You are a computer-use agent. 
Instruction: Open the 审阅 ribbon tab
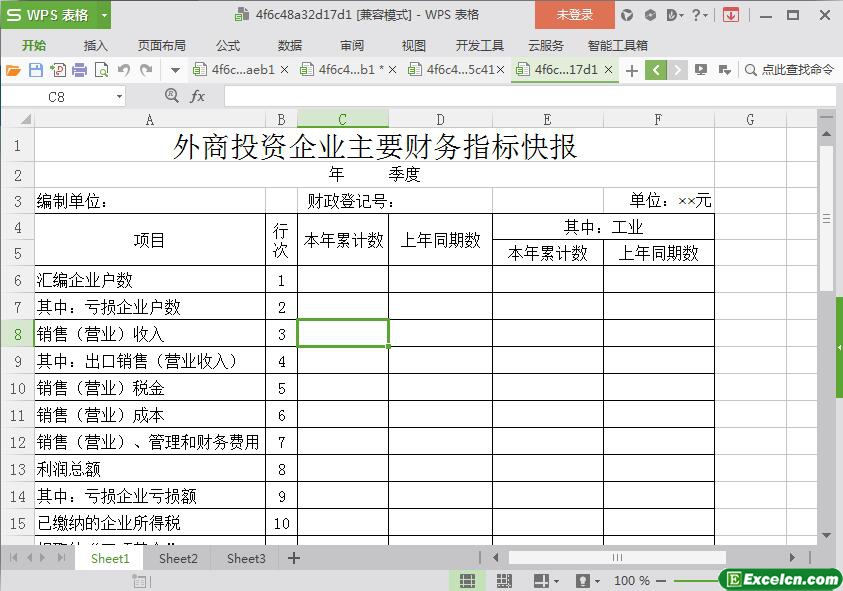352,46
